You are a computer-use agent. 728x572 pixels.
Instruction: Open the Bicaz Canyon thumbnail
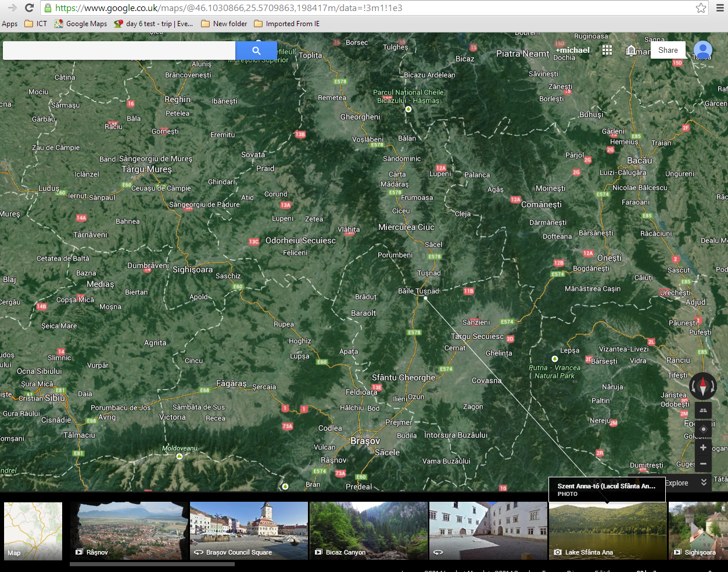click(369, 531)
